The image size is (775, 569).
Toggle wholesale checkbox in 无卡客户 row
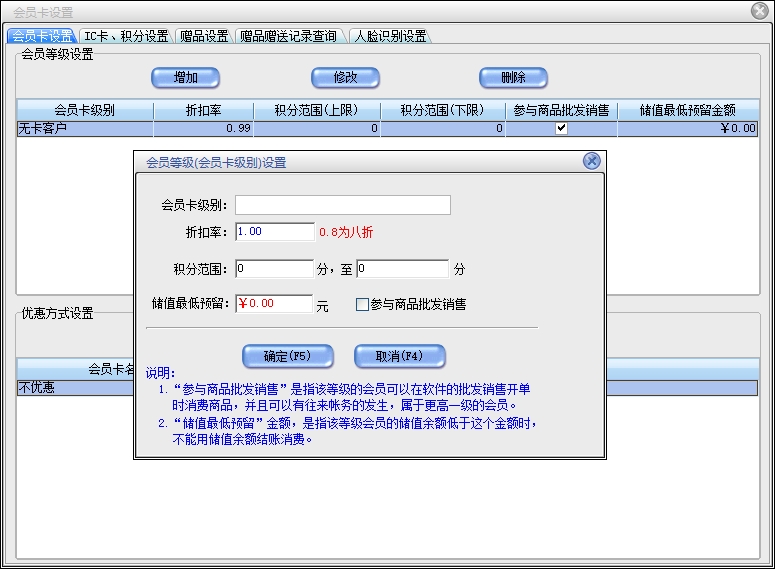tap(561, 129)
